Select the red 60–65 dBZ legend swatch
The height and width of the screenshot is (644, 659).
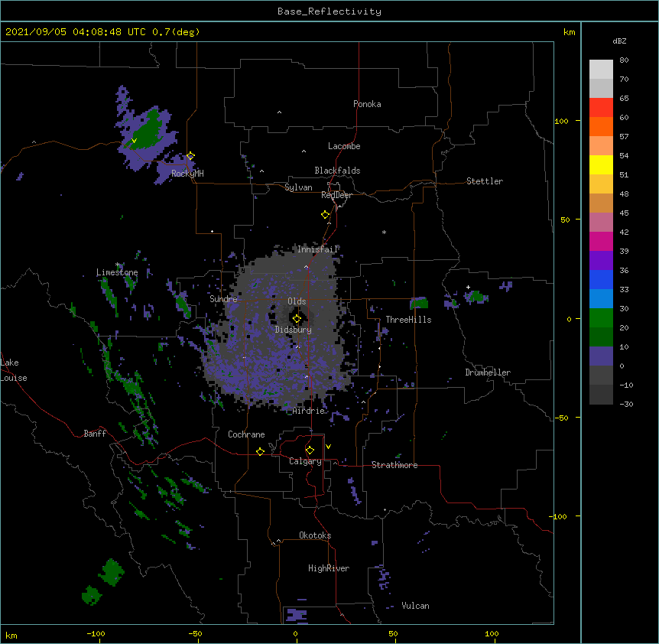tap(601, 107)
